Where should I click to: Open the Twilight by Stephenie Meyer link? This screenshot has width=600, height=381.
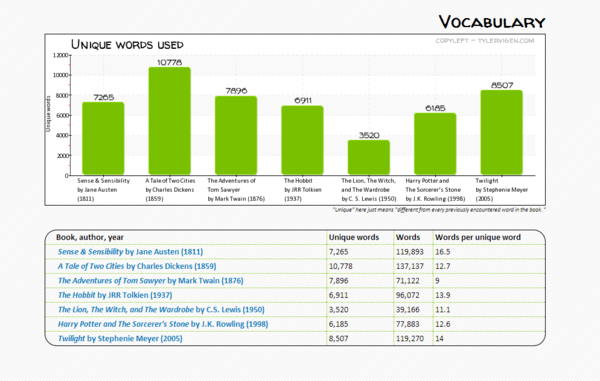[120, 339]
